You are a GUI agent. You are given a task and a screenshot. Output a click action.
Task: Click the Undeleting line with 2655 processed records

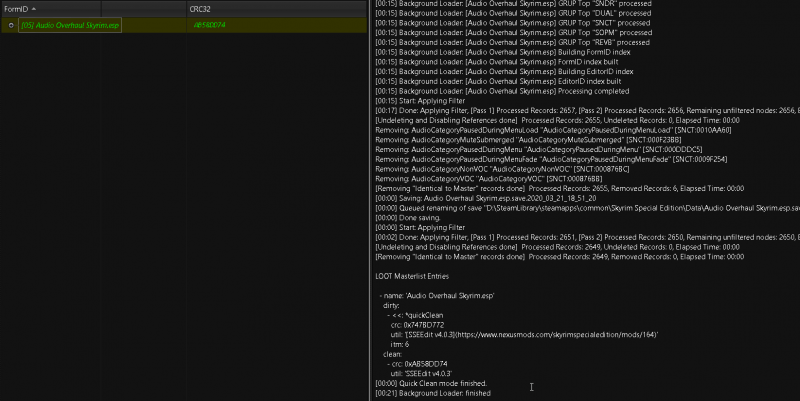[557, 120]
